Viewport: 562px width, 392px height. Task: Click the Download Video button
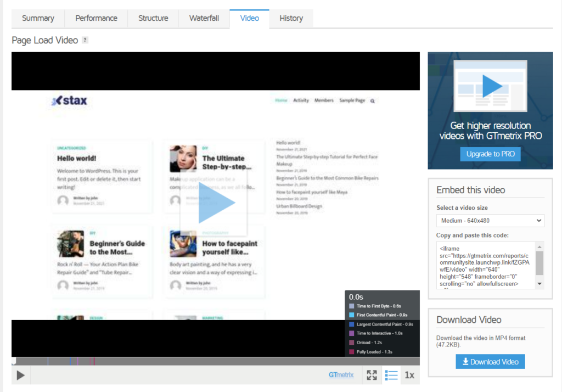click(x=490, y=362)
